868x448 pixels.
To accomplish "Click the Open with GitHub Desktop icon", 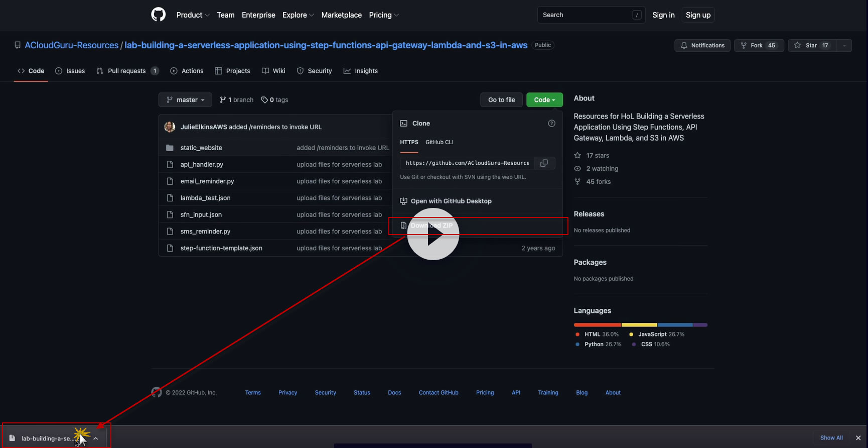I will (x=403, y=201).
